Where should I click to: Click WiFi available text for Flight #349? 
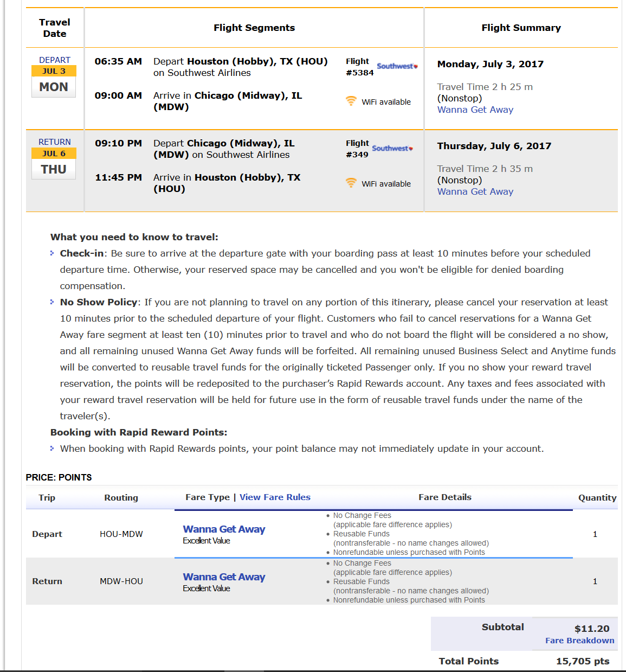(x=386, y=184)
